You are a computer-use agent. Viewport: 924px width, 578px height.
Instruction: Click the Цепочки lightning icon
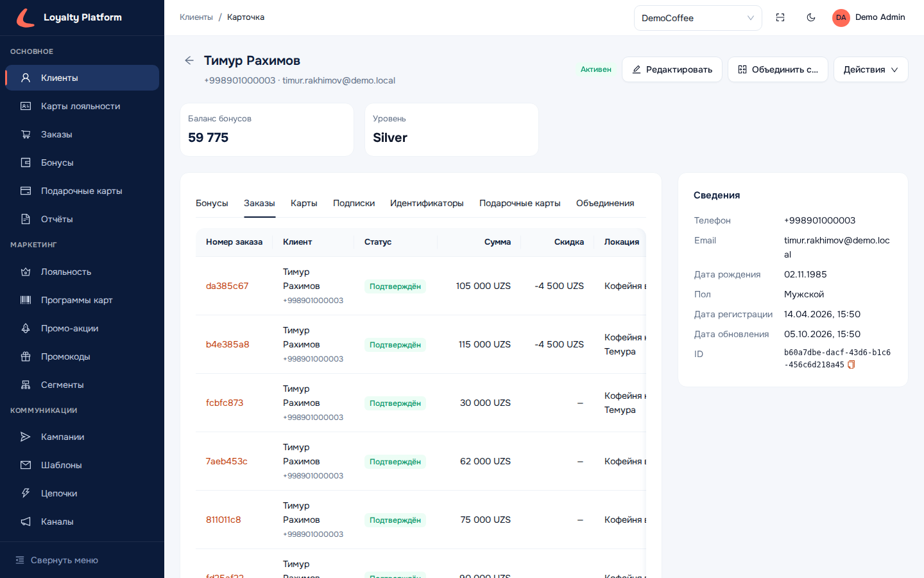[x=26, y=493]
